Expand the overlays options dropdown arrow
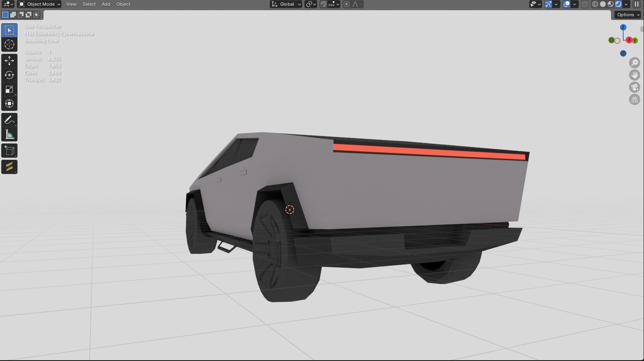The height and width of the screenshot is (361, 644). pos(574,4)
